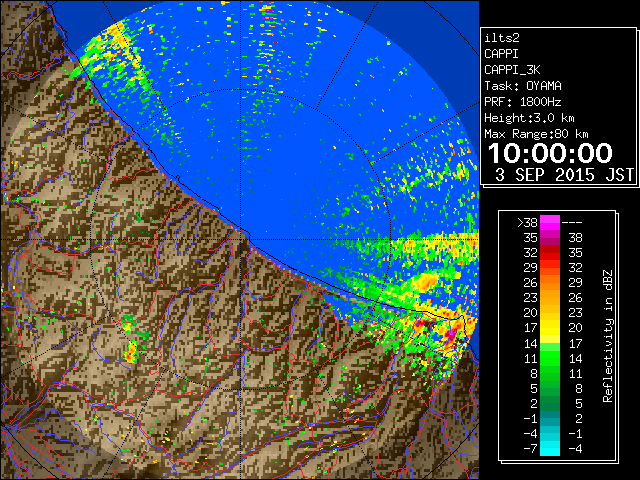Click the magenta high-reflectivity core near the coast
640x480 pixels.
click(451, 334)
